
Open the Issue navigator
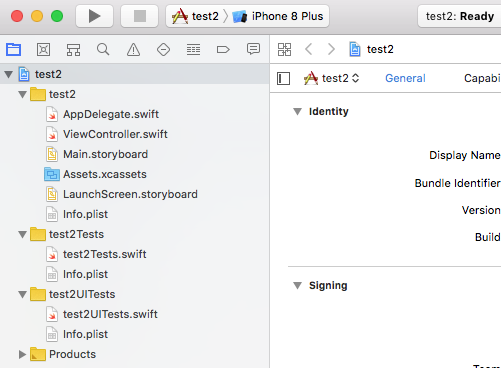pos(133,50)
